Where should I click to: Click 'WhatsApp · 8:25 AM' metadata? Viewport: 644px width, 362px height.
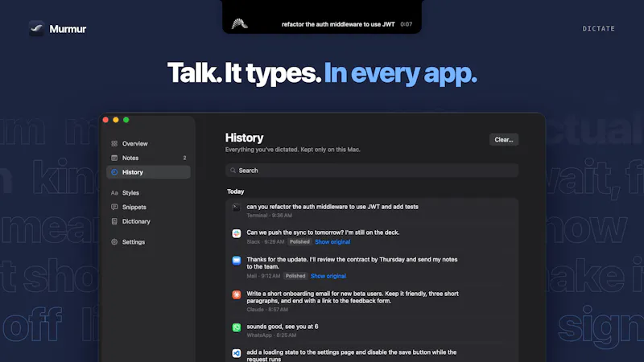[271, 335]
